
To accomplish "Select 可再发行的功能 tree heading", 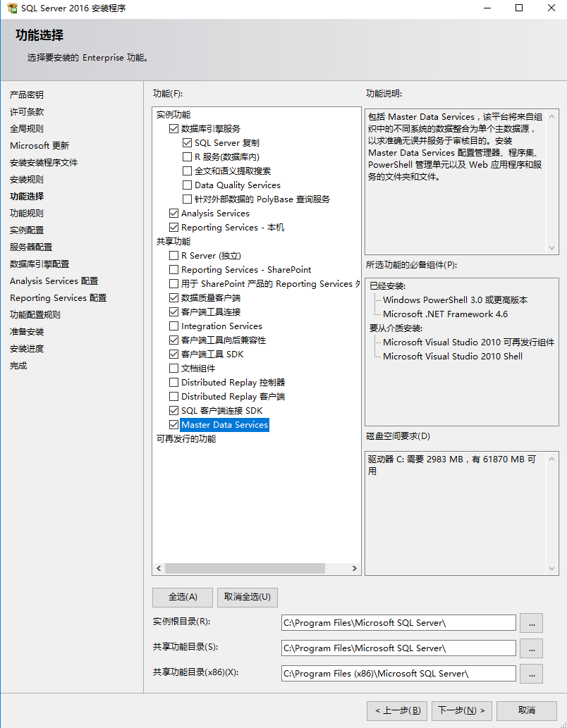I will click(186, 439).
